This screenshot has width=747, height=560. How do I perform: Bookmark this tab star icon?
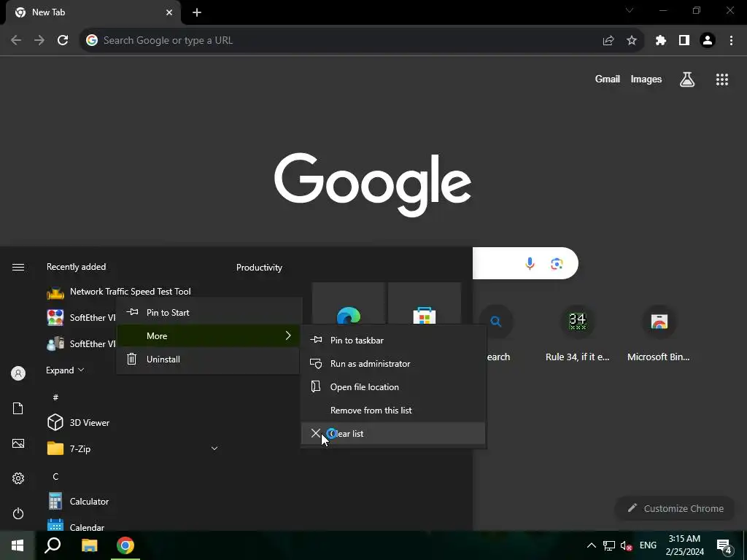(x=632, y=41)
